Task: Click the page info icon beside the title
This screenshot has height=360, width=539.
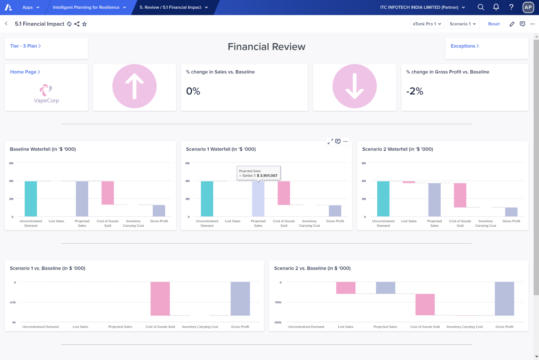Action: coord(69,24)
